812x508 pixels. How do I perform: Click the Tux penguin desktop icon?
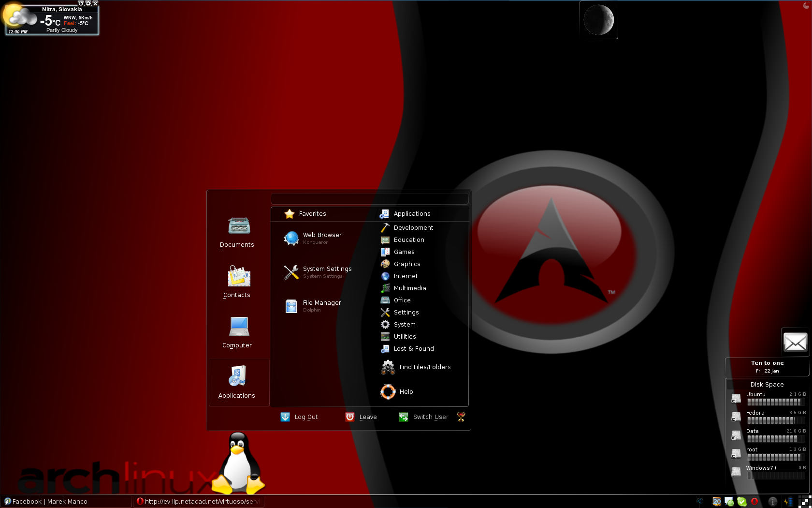click(238, 463)
